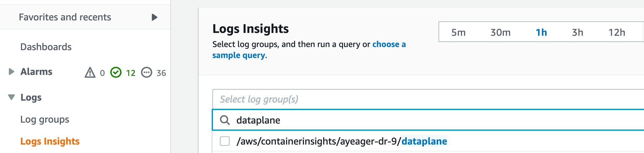
Task: Open Dashboards in the sidebar
Action: point(46,47)
